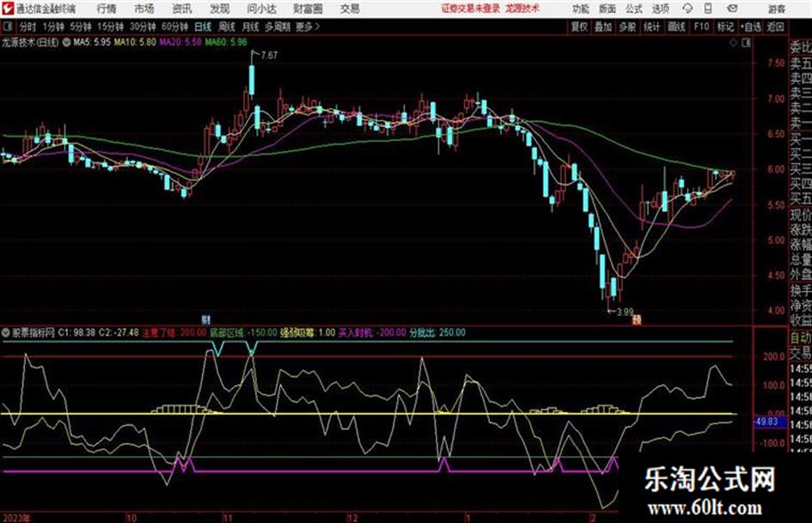This screenshot has width=812, height=523.
Task: Switch to the 60分钟 period tab
Action: pyautogui.click(x=174, y=27)
